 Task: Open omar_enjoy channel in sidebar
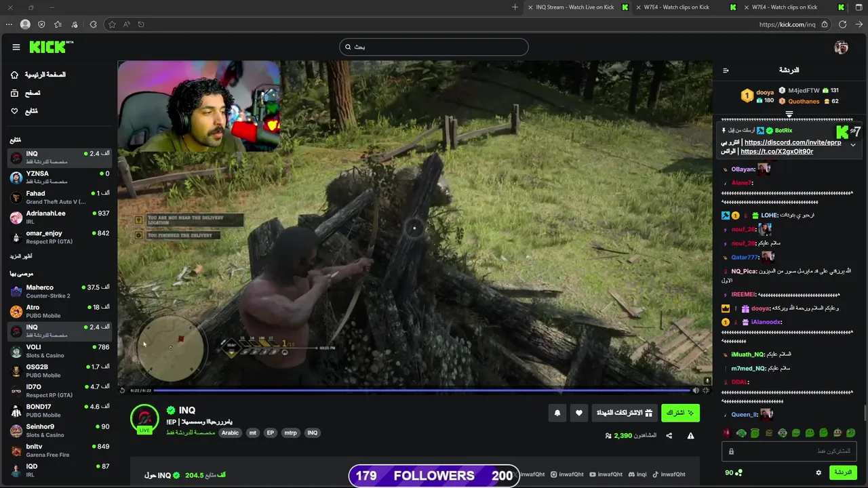[x=60, y=237]
